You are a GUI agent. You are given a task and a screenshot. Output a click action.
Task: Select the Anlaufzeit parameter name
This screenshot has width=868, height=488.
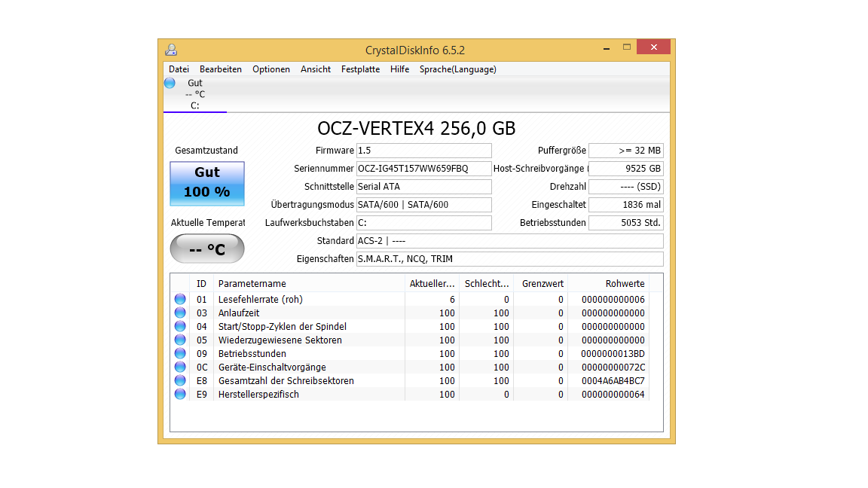click(x=239, y=313)
